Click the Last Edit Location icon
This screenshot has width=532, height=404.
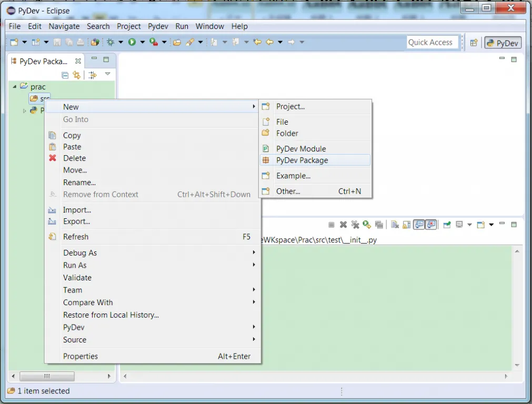coord(257,42)
